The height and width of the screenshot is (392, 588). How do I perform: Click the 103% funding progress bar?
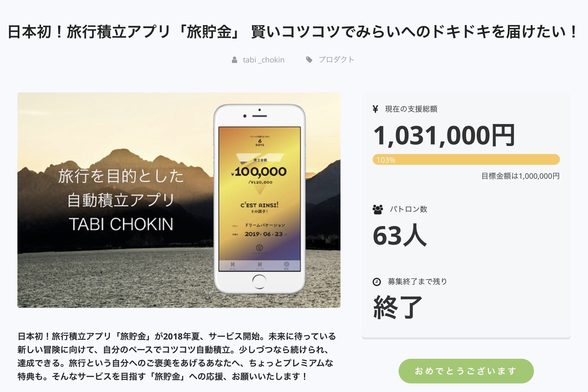click(x=466, y=159)
